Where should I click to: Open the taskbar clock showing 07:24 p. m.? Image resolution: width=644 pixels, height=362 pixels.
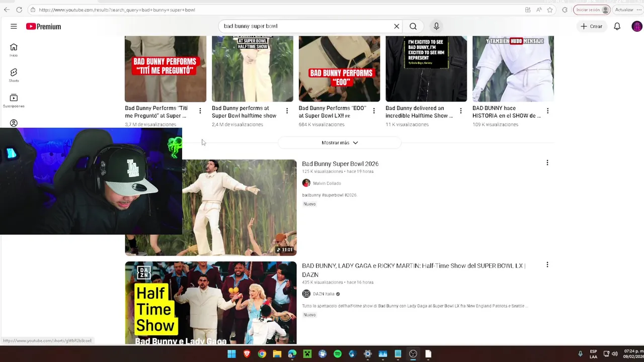click(x=633, y=354)
